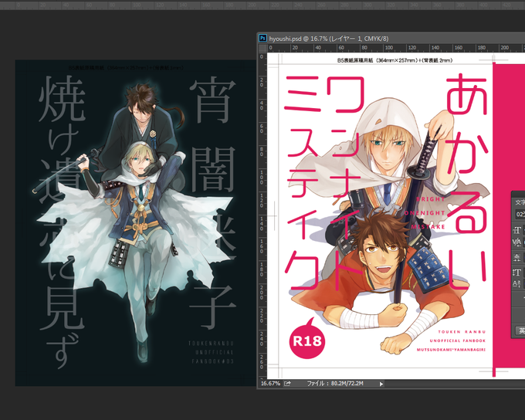
Task: Click the file size 80.2M/72.2M status text
Action: click(335, 384)
